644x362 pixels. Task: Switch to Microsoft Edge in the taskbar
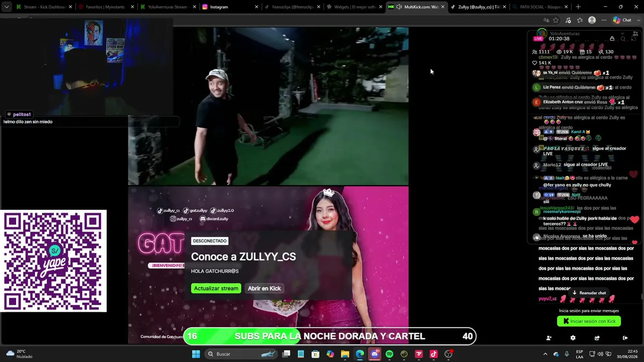click(360, 354)
